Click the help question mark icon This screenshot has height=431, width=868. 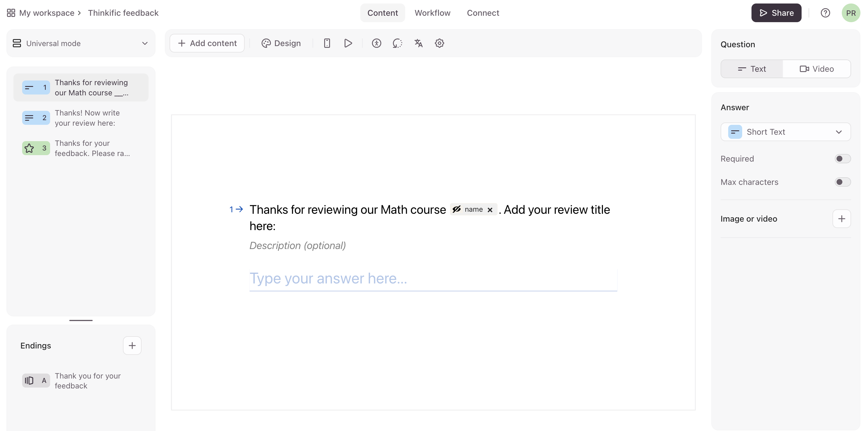coord(825,13)
